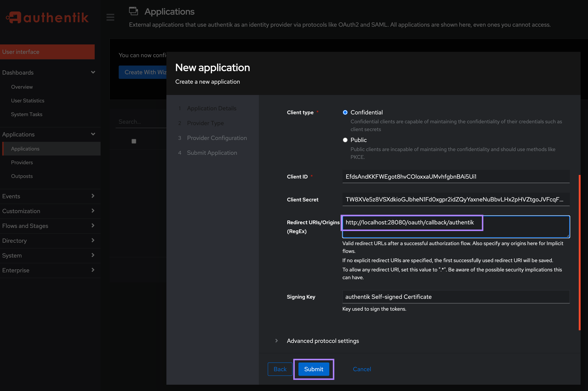This screenshot has width=588, height=391.
Task: Click the Back button
Action: pyautogui.click(x=280, y=369)
